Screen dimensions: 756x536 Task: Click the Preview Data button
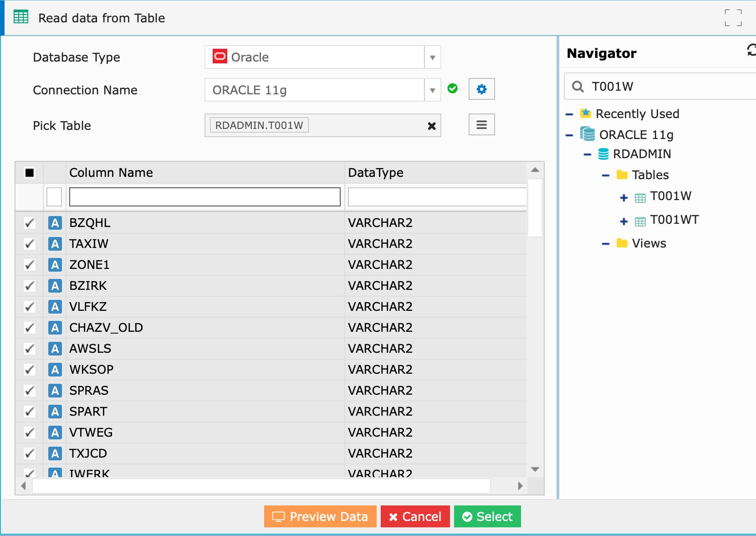pyautogui.click(x=320, y=516)
